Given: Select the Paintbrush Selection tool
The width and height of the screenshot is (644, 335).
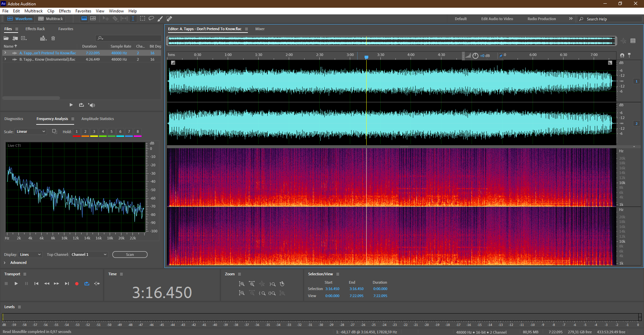Looking at the screenshot, I should 160,19.
